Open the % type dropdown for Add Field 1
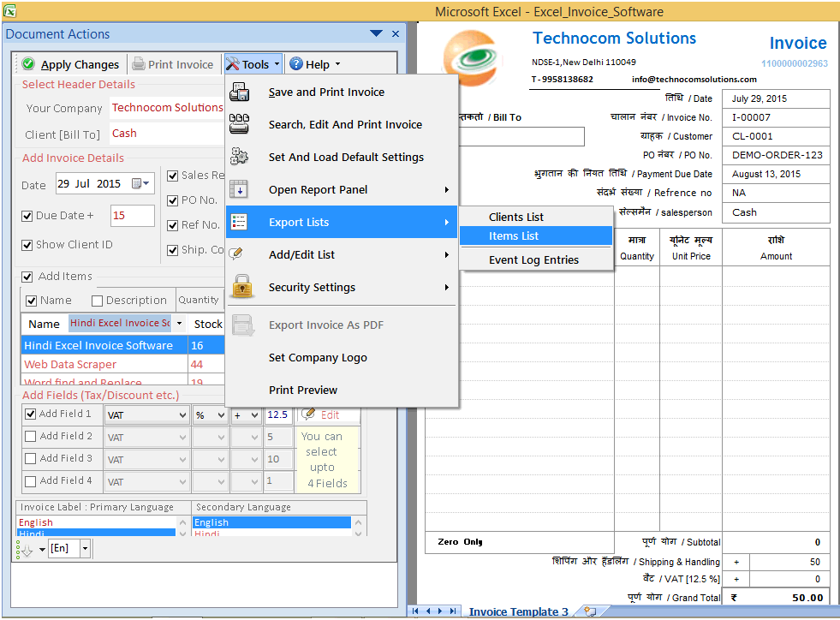Image resolution: width=840 pixels, height=620 pixels. (x=221, y=415)
